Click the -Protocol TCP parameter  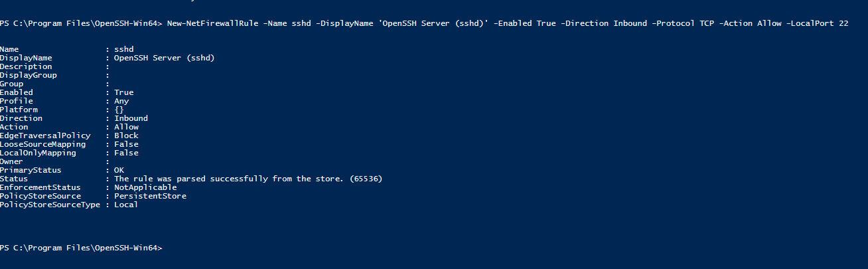pos(678,23)
